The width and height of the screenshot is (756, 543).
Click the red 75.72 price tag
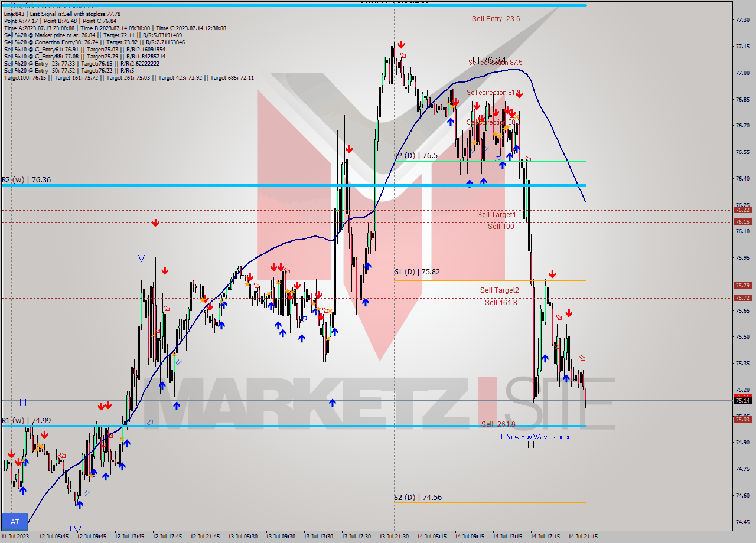pyautogui.click(x=742, y=297)
